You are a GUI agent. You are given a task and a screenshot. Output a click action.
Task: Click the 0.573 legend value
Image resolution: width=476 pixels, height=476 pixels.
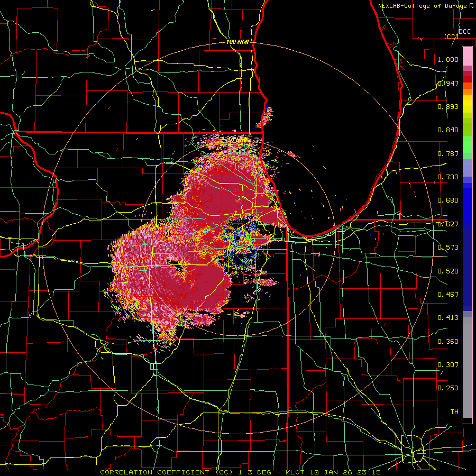tap(448, 248)
